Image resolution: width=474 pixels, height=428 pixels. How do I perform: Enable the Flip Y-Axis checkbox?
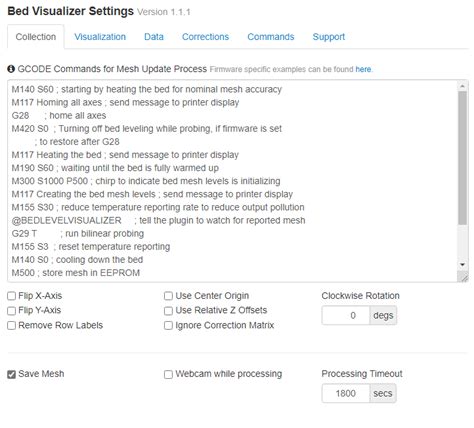point(12,311)
